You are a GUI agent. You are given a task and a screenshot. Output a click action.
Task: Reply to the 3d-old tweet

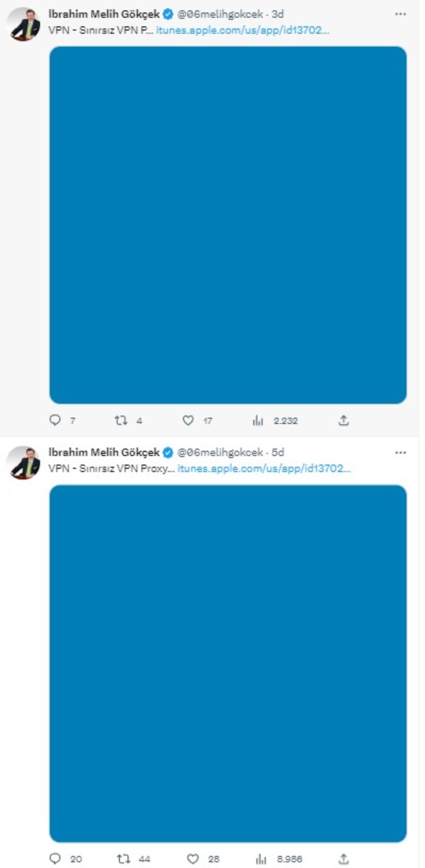55,420
